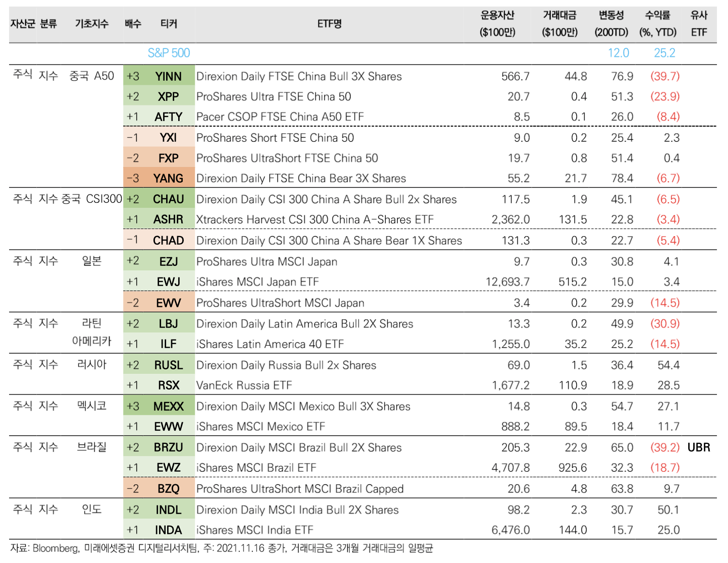Image resolution: width=728 pixels, height=563 pixels.
Task: Click the 2,362.0 assets value for ASHR
Action: (511, 219)
